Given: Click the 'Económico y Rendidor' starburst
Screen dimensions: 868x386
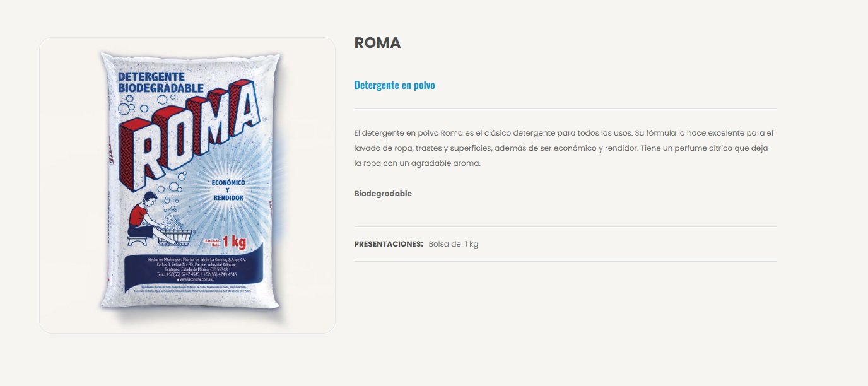Looking at the screenshot, I should coord(228,190).
